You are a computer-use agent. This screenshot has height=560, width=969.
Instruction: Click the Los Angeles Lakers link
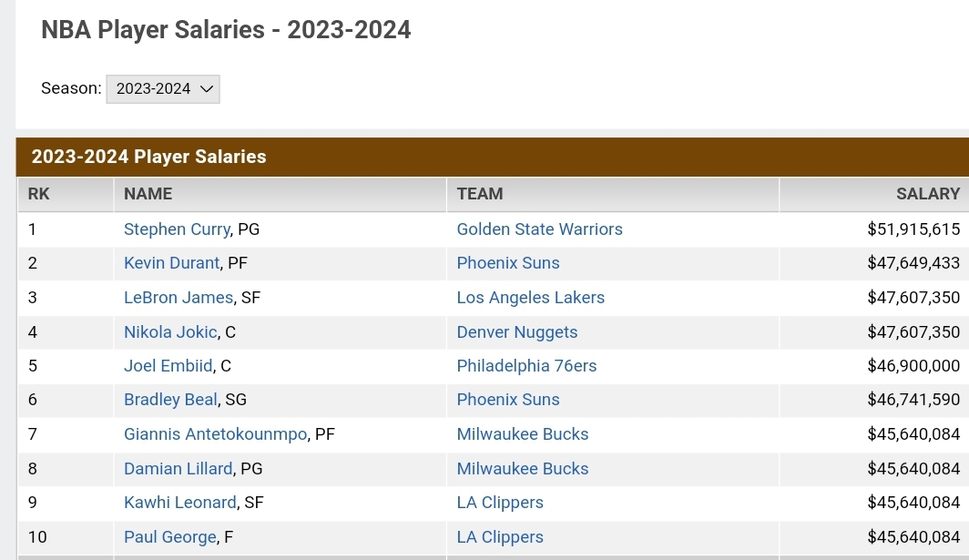530,298
